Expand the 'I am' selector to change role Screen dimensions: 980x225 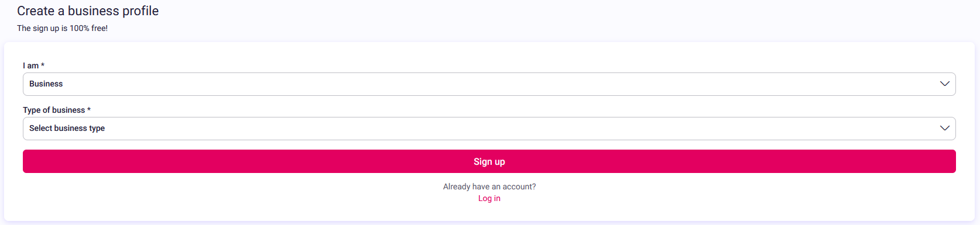[x=489, y=84]
